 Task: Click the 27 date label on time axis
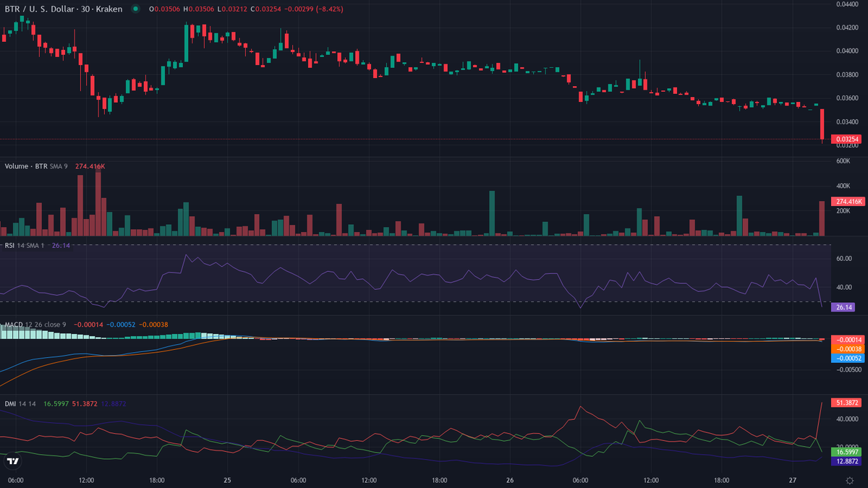793,480
